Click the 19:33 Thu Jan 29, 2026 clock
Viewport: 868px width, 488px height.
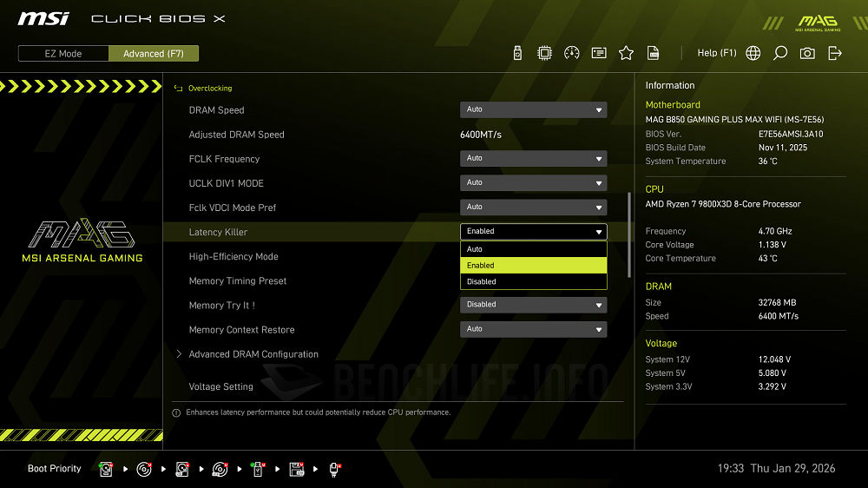pos(776,469)
